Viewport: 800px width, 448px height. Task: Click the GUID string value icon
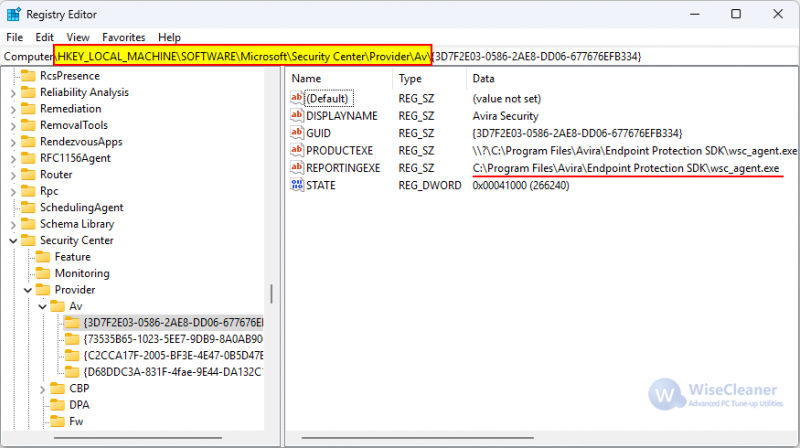click(296, 133)
